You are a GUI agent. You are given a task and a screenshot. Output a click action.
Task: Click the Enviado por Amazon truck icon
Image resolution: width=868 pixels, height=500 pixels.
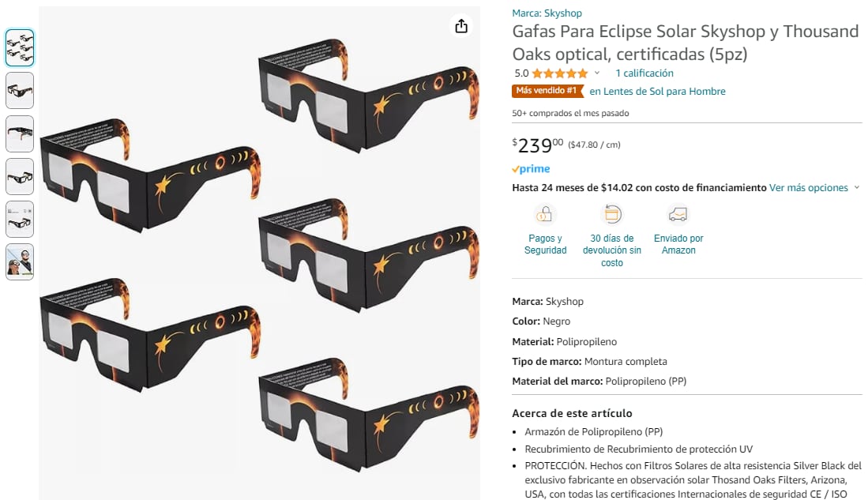[x=678, y=214]
